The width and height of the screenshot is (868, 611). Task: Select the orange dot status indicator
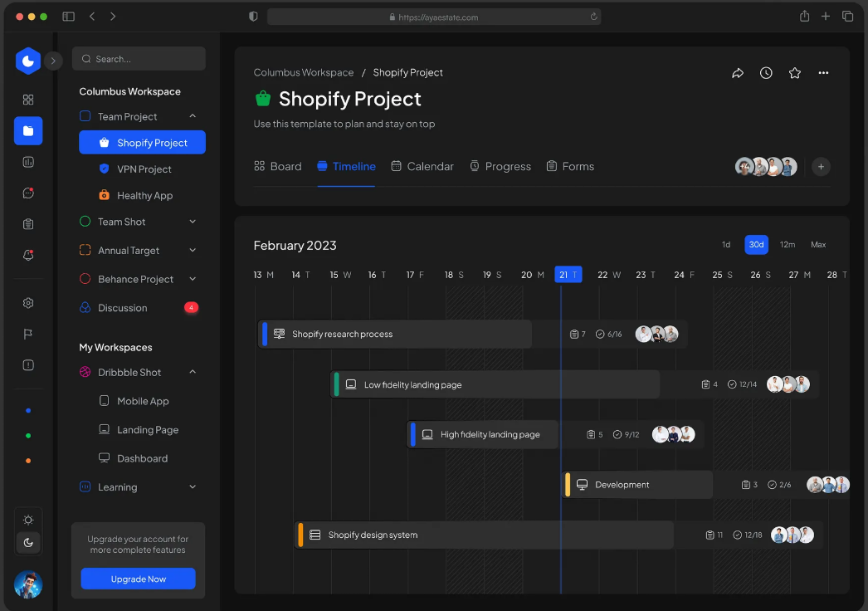click(x=28, y=461)
